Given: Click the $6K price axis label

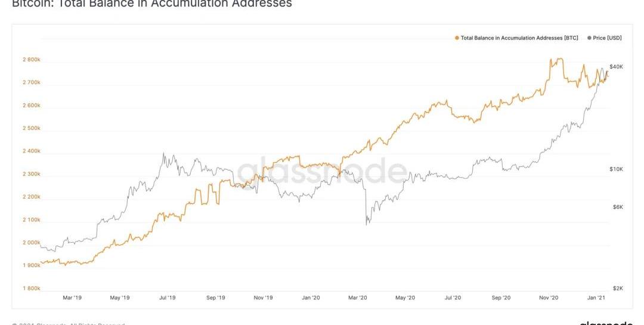Looking at the screenshot, I should click(x=618, y=207).
